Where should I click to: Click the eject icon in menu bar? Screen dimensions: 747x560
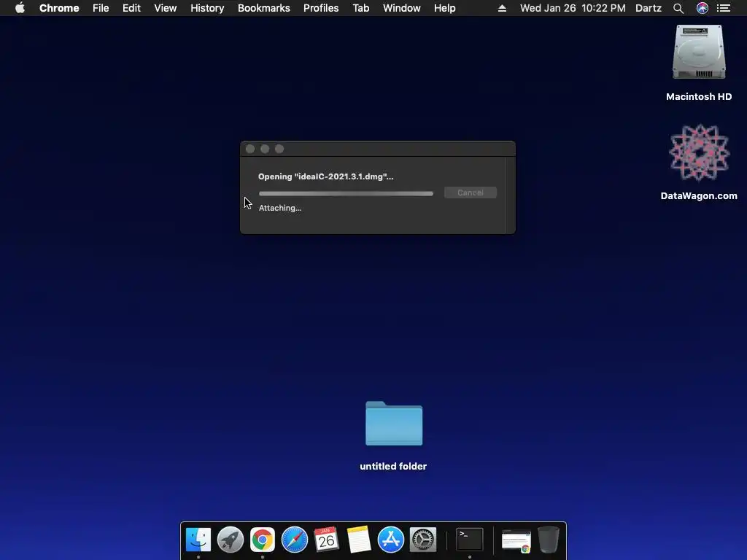(502, 8)
